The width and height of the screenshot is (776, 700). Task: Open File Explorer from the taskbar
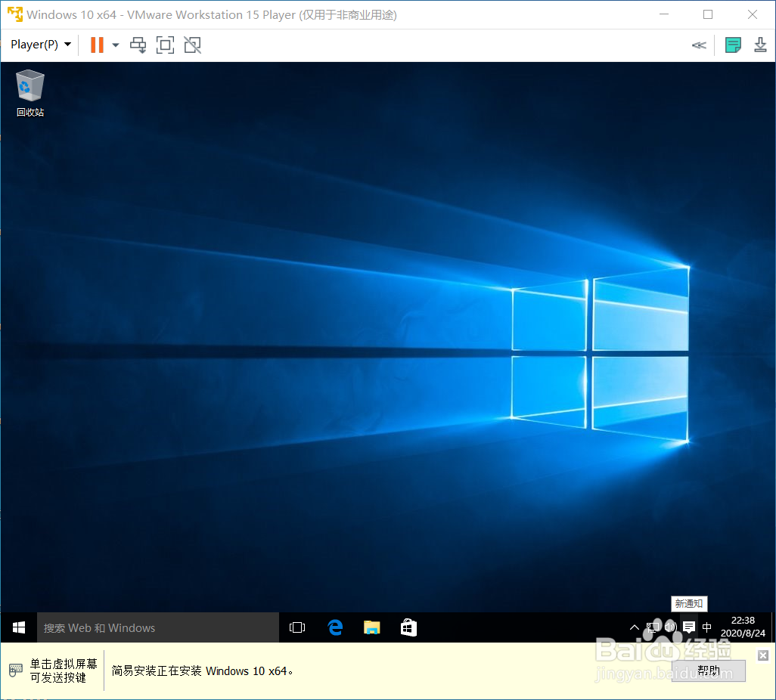(x=371, y=627)
